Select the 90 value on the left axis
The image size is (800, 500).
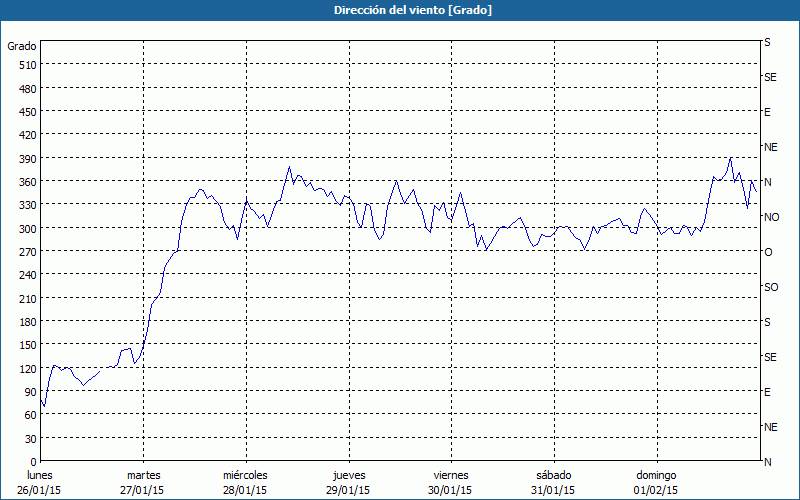(29, 392)
